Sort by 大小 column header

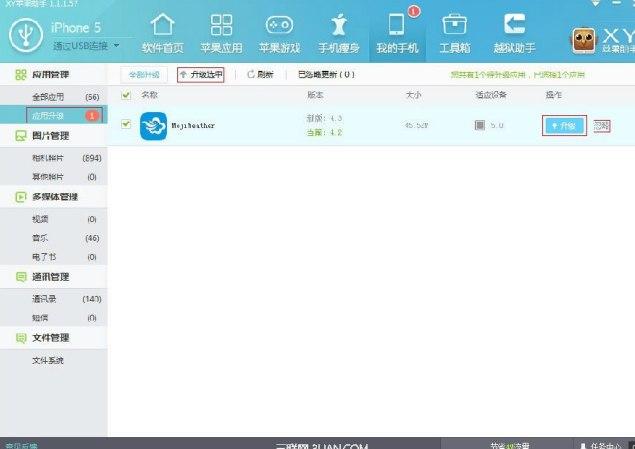(x=413, y=95)
